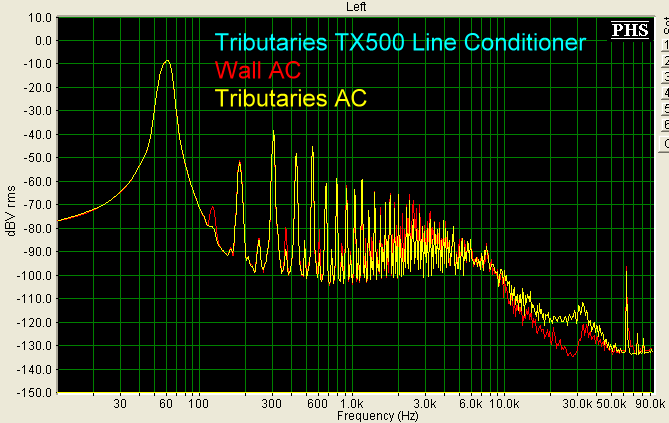Click the 'Left' channel title above graph

tap(356, 6)
